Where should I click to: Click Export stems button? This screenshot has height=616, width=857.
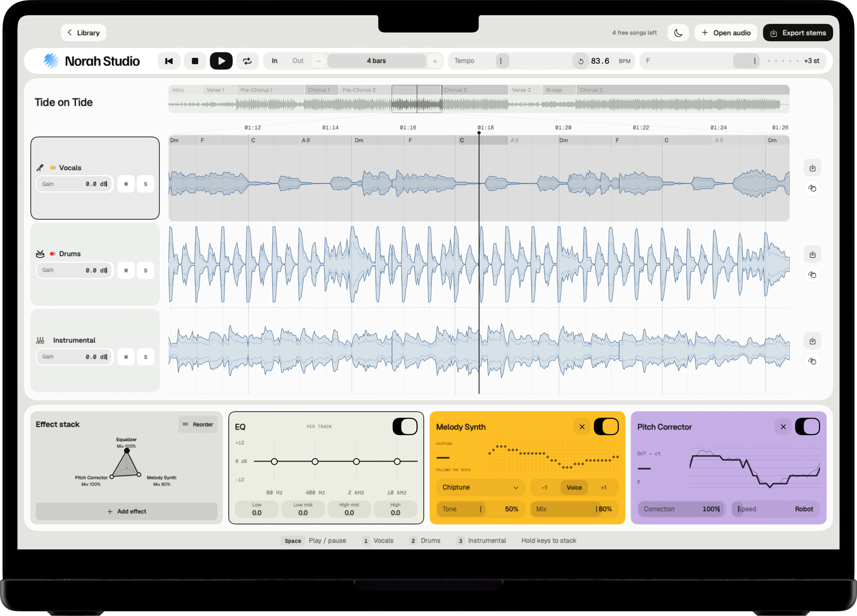798,33
